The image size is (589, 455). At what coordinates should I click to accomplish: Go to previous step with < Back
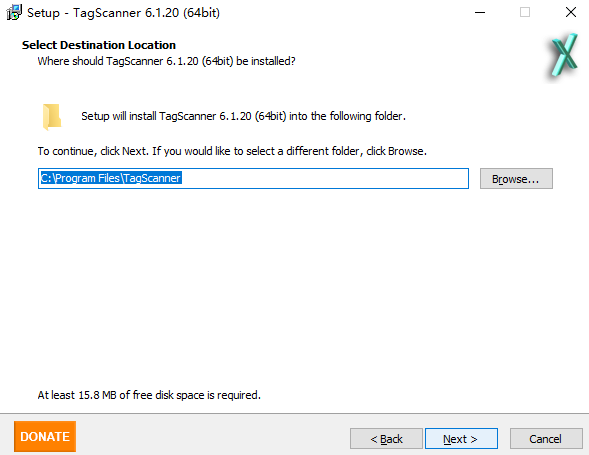point(386,438)
